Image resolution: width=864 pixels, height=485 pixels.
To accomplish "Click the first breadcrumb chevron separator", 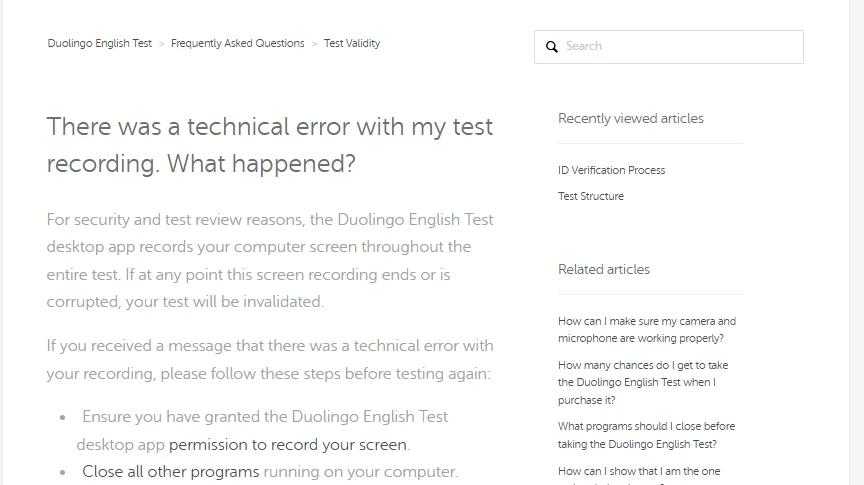I will tap(162, 44).
